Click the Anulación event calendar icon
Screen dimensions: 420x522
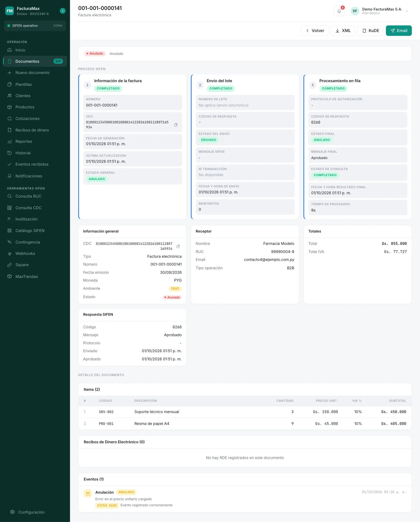(88, 494)
